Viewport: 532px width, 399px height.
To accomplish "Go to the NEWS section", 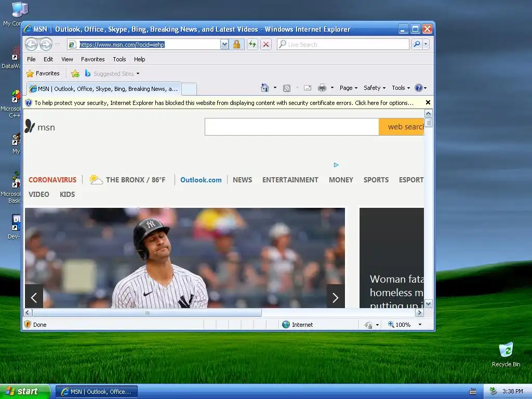I will pyautogui.click(x=242, y=180).
